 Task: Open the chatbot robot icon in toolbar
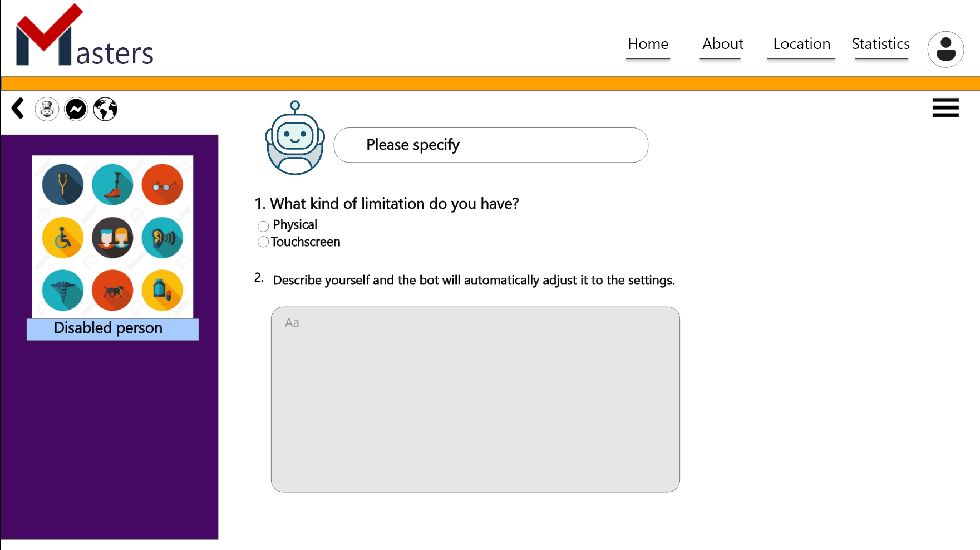coord(47,109)
